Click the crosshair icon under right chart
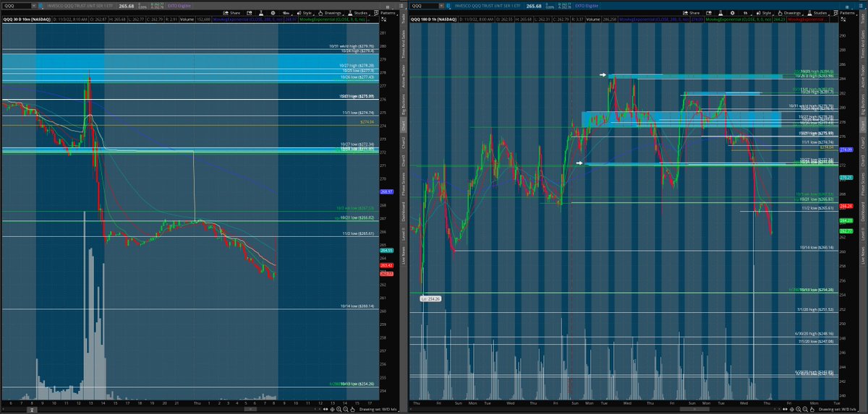The image size is (868, 414). [792, 409]
